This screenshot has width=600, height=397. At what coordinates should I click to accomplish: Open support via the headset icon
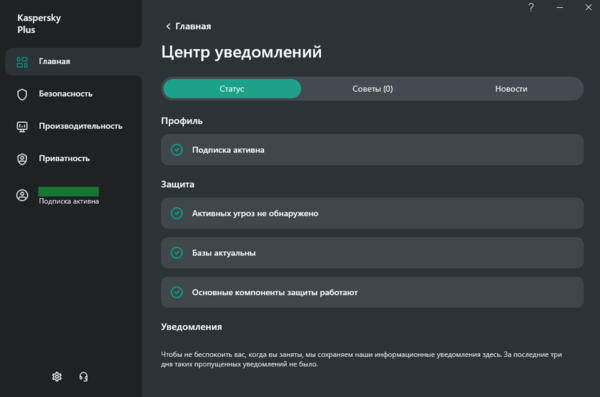pos(83,377)
